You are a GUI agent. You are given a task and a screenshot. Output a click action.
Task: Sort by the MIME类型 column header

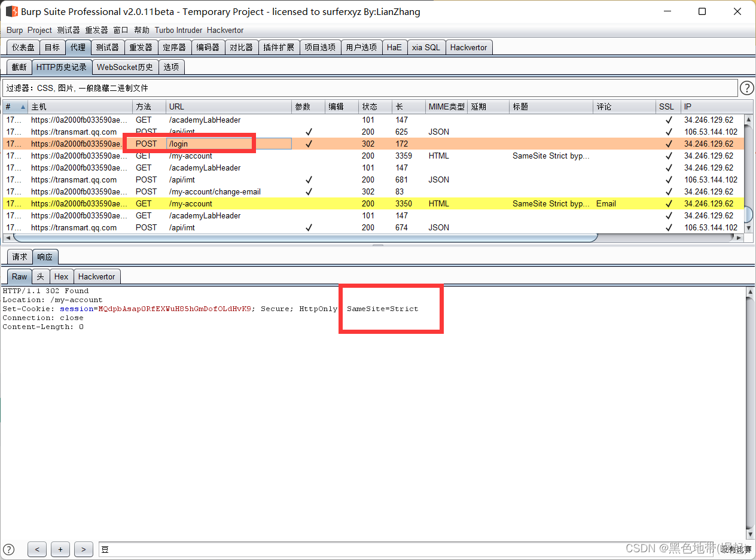point(446,107)
